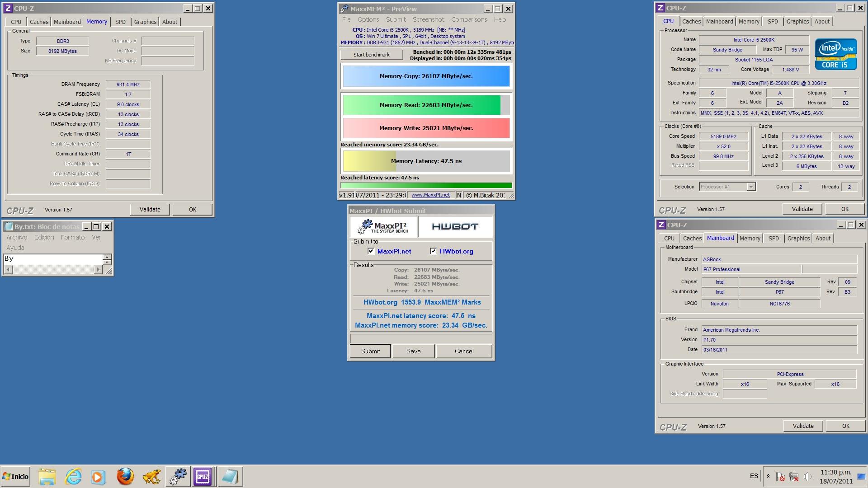
Task: Open the Submit menu in MaxxMEM²
Action: [x=396, y=19]
